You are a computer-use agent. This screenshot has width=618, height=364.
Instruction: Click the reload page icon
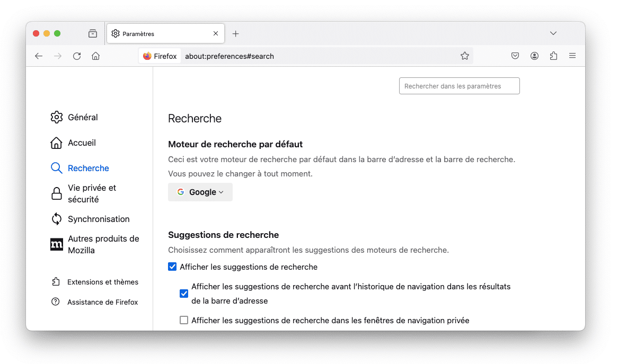(77, 56)
